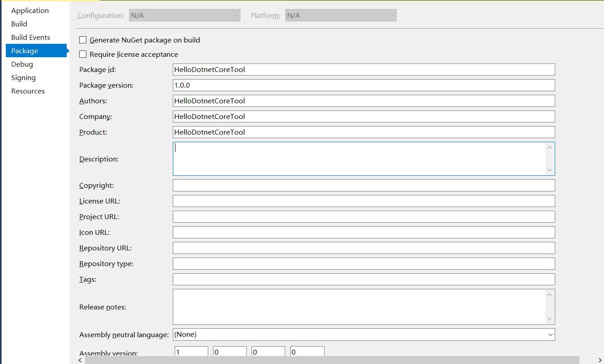Toggle Require license acceptance checkbox
Screen dimensions: 604x364
click(83, 55)
